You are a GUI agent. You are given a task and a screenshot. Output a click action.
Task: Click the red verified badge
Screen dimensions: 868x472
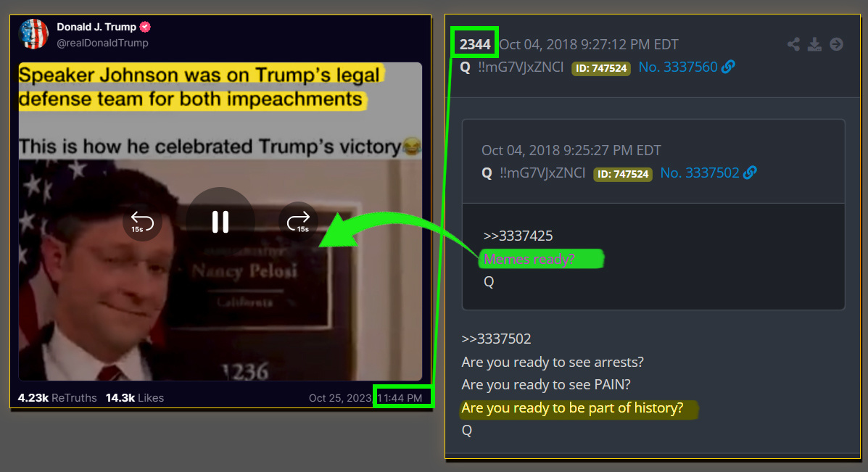click(145, 27)
